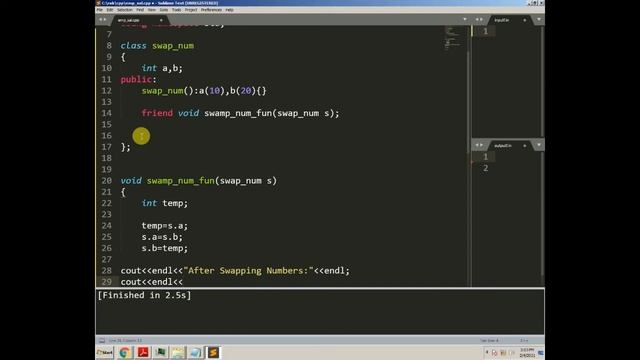Click line 2 in the outputf.in pane
Viewport: 640px width, 360px height.
coord(485,168)
